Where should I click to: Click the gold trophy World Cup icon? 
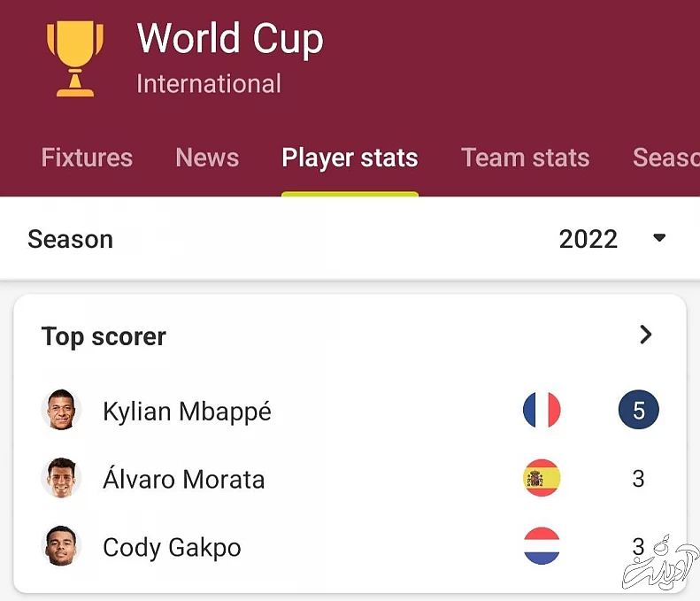point(74,58)
